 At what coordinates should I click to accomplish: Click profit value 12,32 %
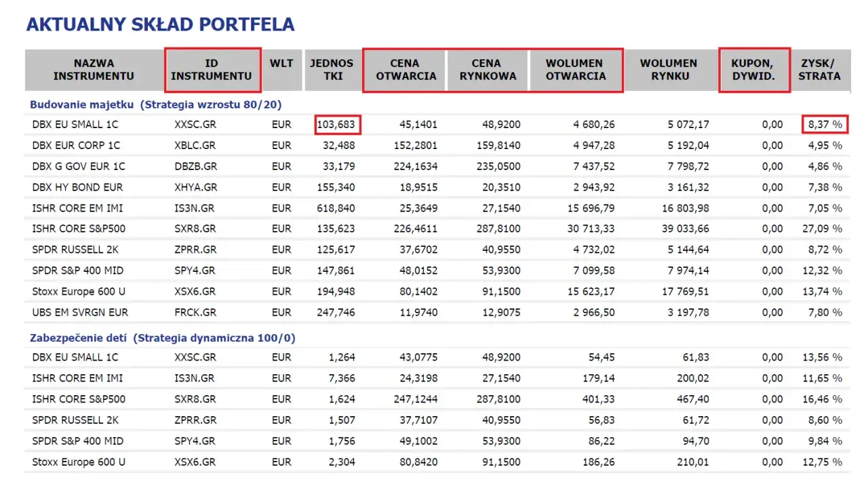823,270
